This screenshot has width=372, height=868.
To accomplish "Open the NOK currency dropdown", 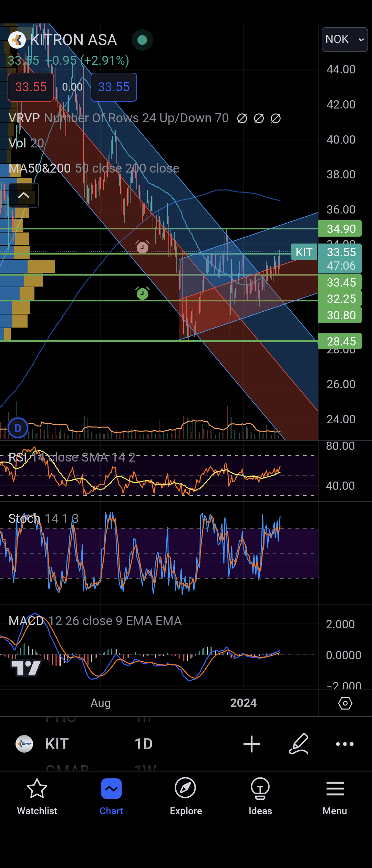I will [x=344, y=40].
